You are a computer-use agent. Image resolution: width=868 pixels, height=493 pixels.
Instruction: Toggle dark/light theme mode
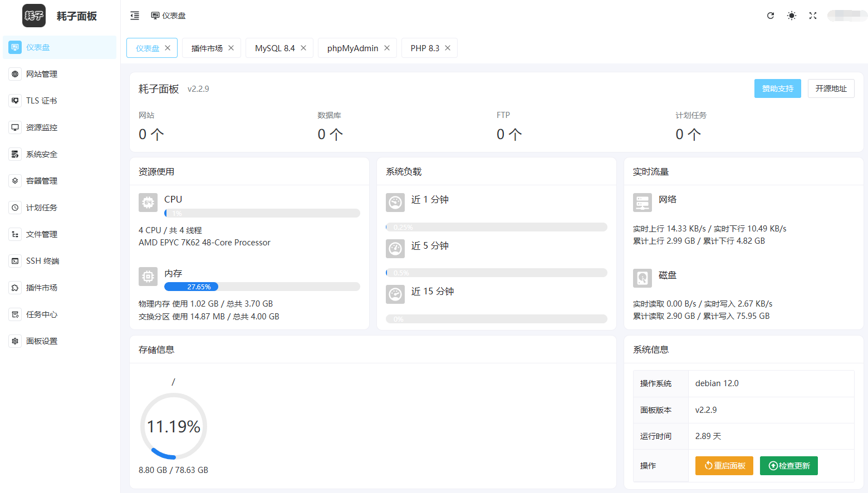tap(791, 16)
